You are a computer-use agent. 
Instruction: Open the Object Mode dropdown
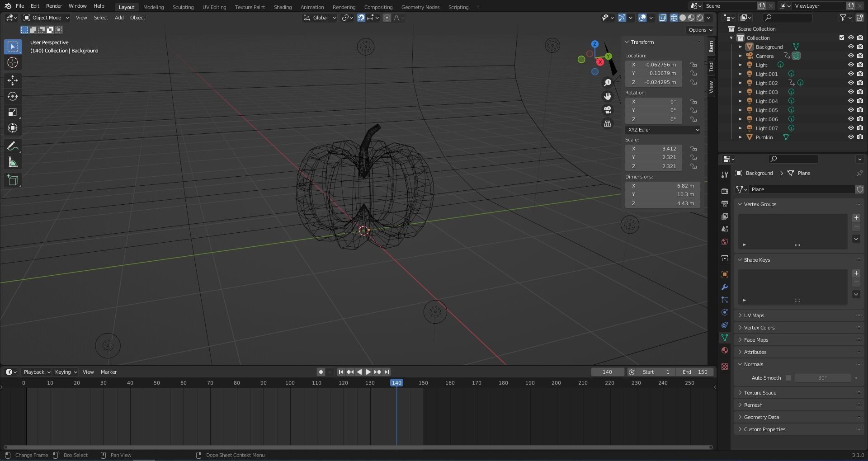pos(46,18)
